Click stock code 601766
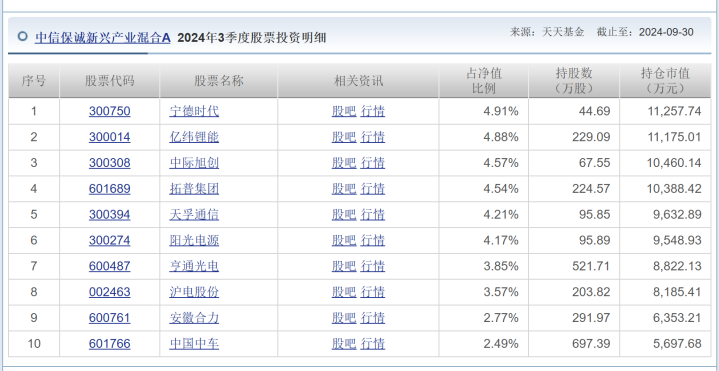 pos(110,343)
